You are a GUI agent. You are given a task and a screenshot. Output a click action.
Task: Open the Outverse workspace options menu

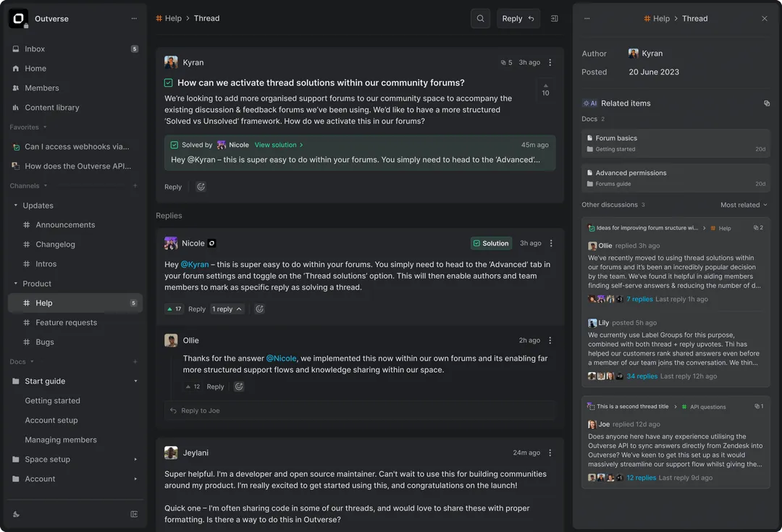[134, 18]
